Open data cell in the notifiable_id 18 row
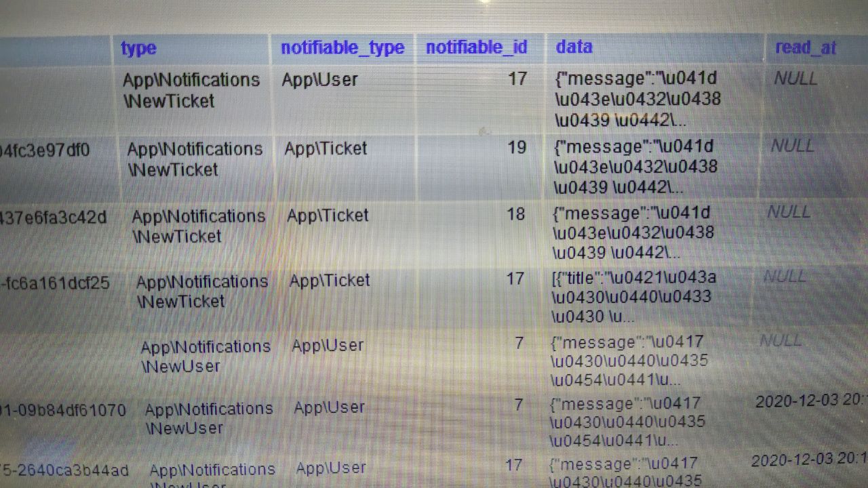The image size is (868, 488). [634, 232]
